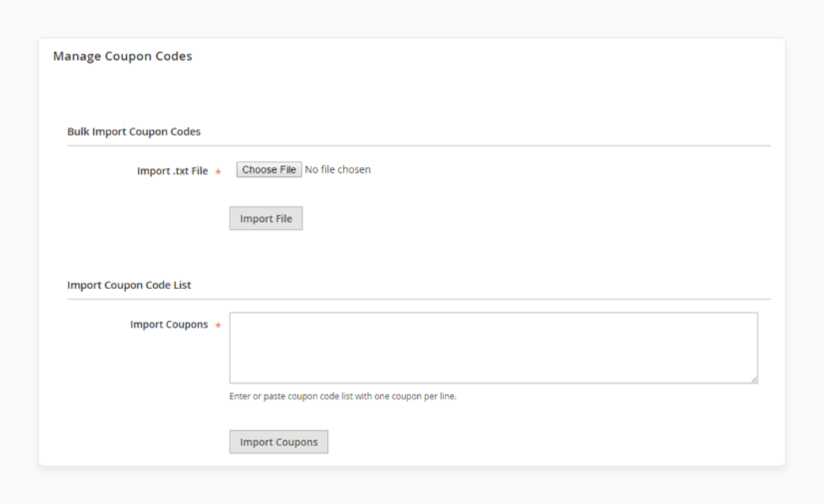The height and width of the screenshot is (504, 824).
Task: Click the 'Import Coupons' field label
Action: [x=169, y=324]
